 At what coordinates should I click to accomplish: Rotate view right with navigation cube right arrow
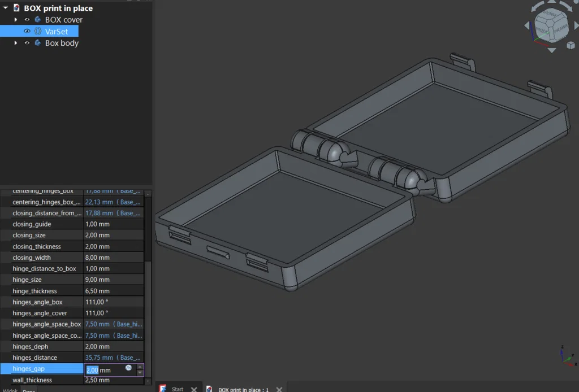(576, 25)
